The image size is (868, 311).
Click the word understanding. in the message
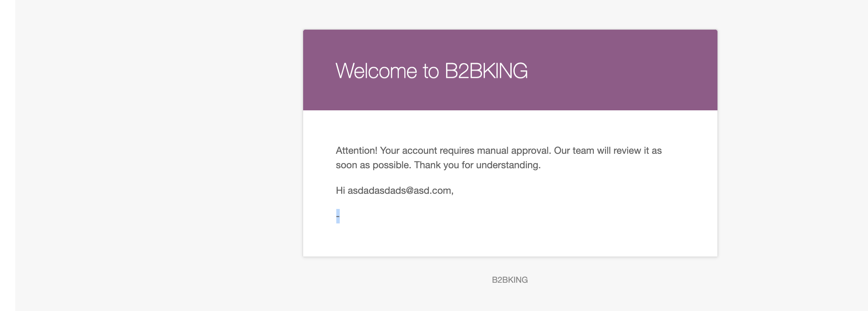[x=508, y=165]
